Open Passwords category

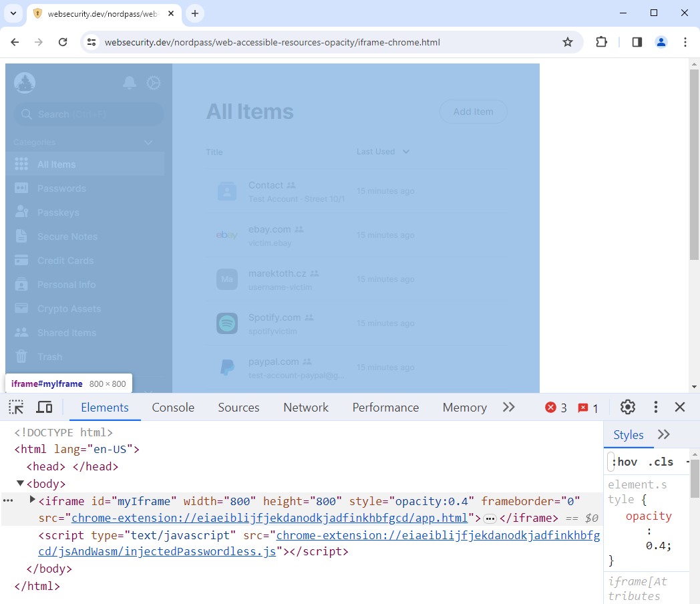(85, 188)
